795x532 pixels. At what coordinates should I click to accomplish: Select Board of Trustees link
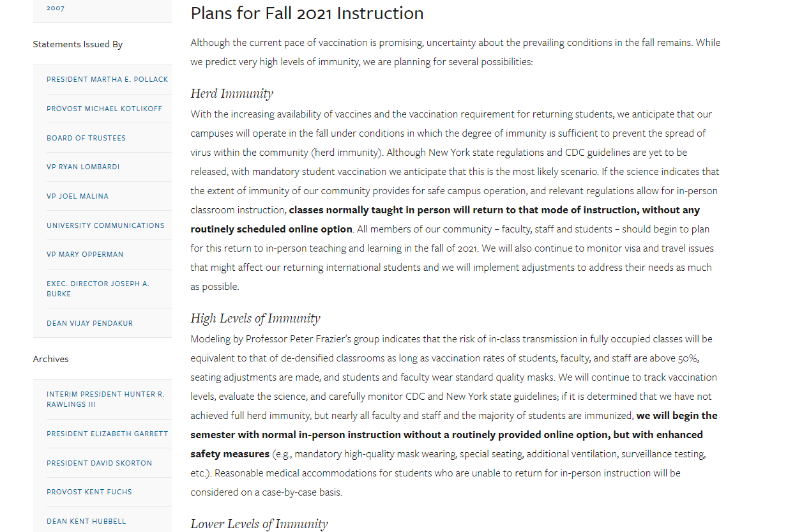[86, 138]
